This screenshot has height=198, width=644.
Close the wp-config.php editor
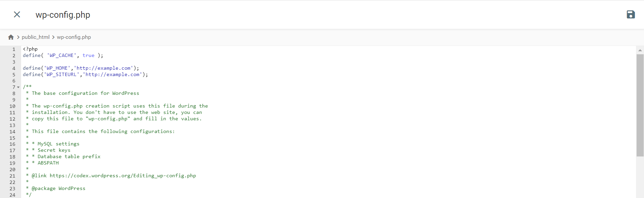17,14
